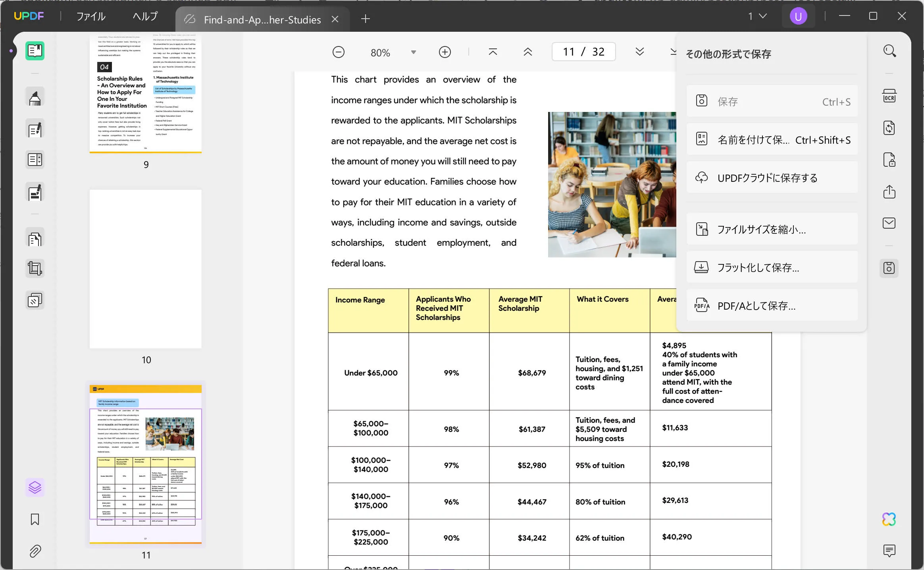Choose 名前を付けて保存 option

pyautogui.click(x=772, y=140)
